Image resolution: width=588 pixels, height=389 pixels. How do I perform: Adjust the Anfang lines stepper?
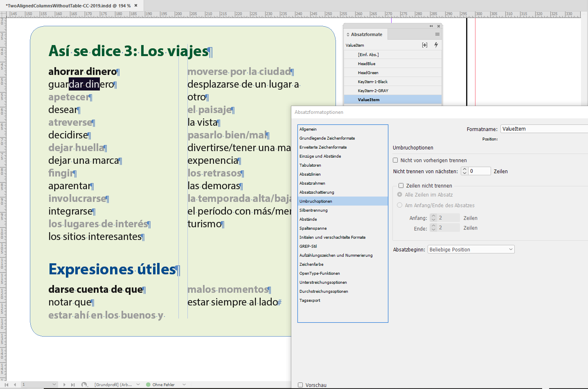click(433, 218)
